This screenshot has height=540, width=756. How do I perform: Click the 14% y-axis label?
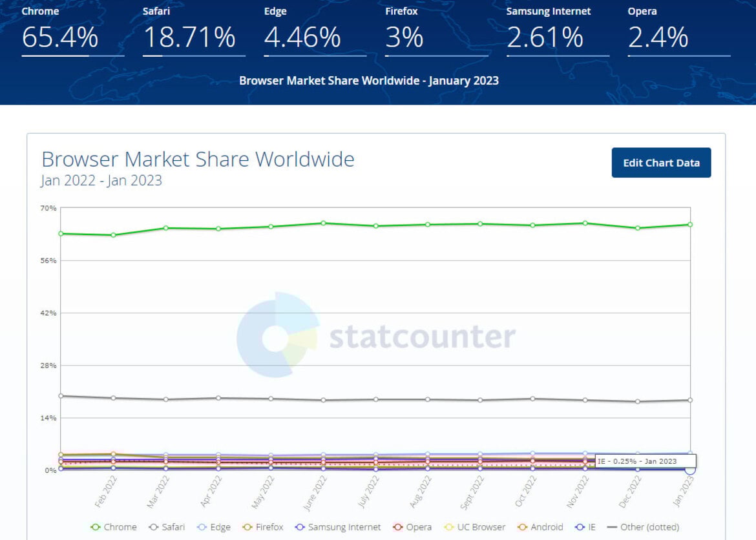pos(48,418)
